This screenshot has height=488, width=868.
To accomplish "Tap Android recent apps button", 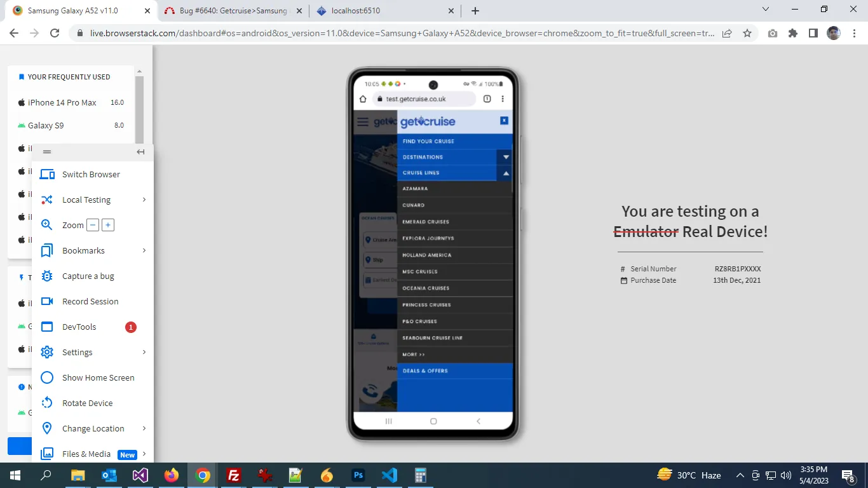I will pyautogui.click(x=389, y=421).
